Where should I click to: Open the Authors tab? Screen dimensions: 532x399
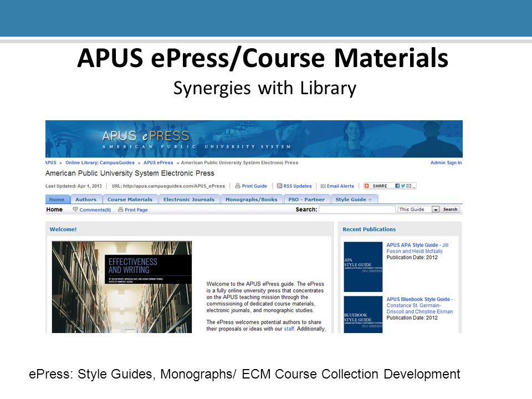[86, 199]
